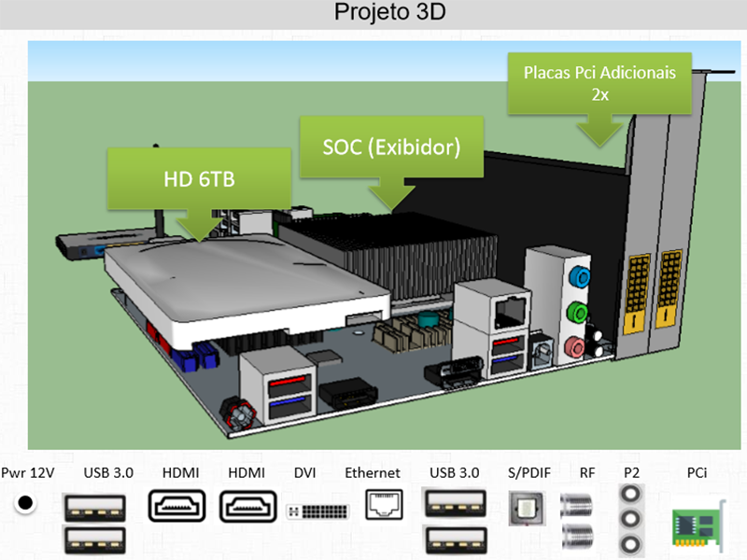
Task: Select the P2 audio jacks icon
Action: (635, 519)
